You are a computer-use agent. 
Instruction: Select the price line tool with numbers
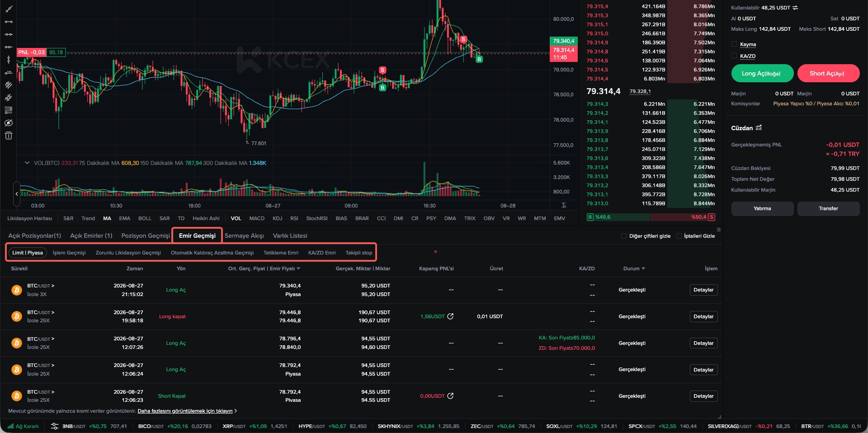coord(9,72)
